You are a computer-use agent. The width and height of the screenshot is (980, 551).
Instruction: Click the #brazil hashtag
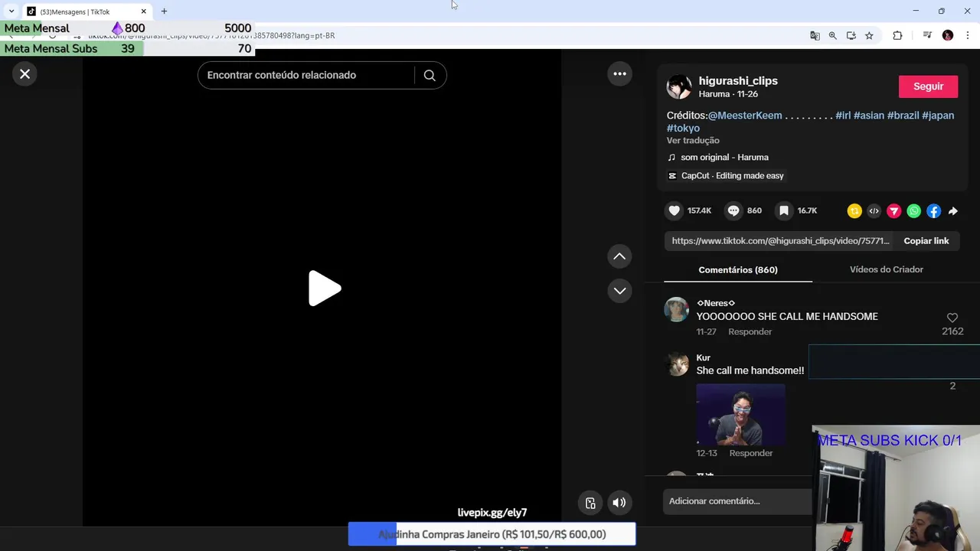pos(903,116)
